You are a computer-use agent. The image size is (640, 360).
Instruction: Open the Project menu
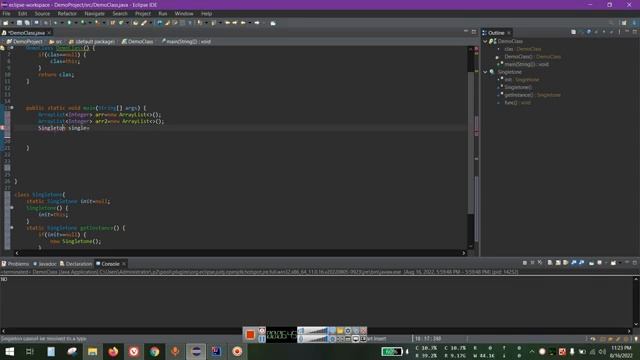coord(143,13)
